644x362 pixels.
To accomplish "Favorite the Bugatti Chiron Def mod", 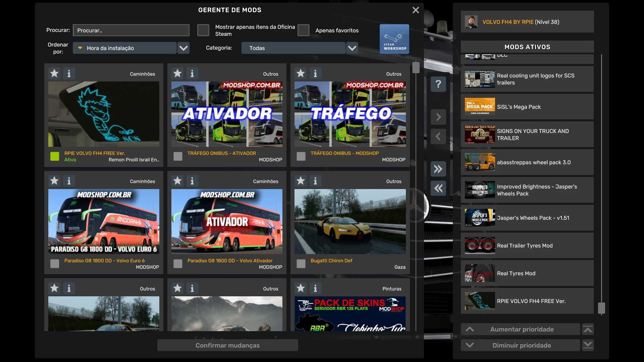I will tap(301, 181).
